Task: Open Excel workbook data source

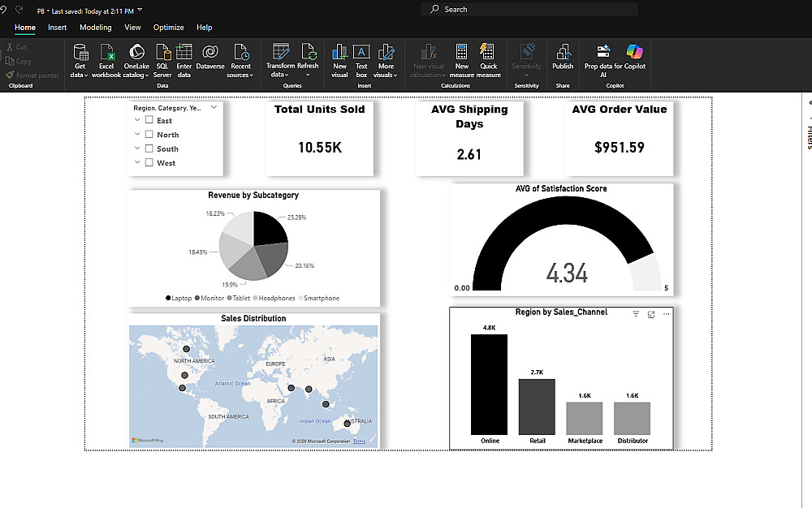Action: pyautogui.click(x=106, y=53)
